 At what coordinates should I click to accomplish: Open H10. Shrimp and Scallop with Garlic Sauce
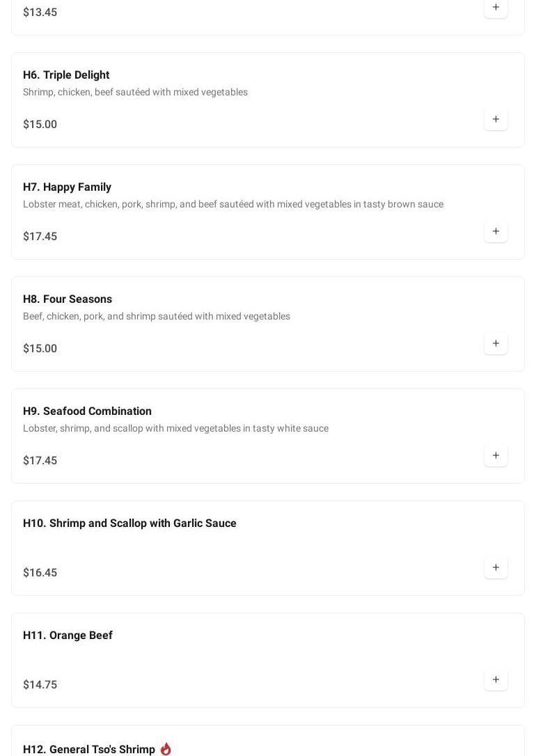[129, 523]
